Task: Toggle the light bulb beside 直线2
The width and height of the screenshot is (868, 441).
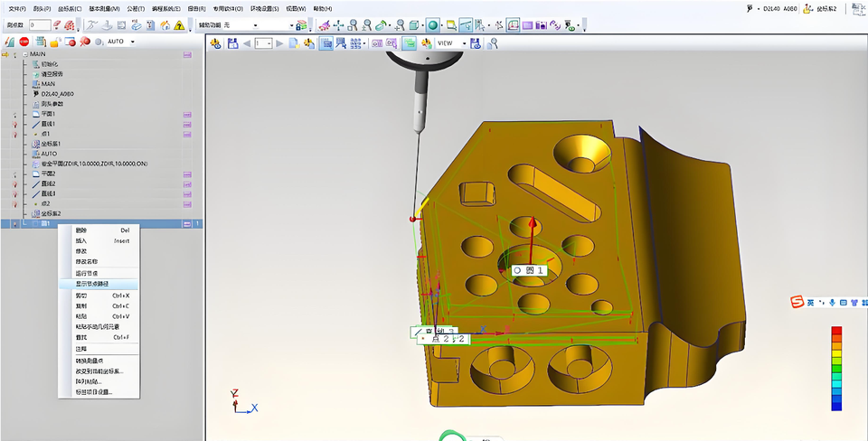Action: (14, 183)
